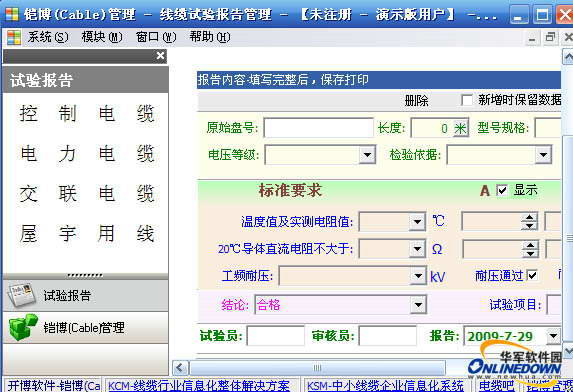Close the left sidebar panel with X
Image resolution: width=573 pixels, height=392 pixels.
[x=160, y=56]
